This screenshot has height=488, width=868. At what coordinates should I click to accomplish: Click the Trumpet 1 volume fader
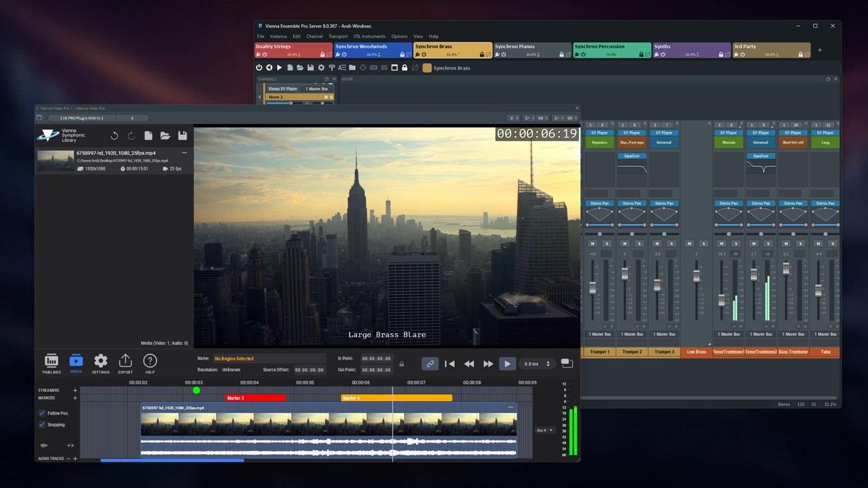tap(594, 287)
